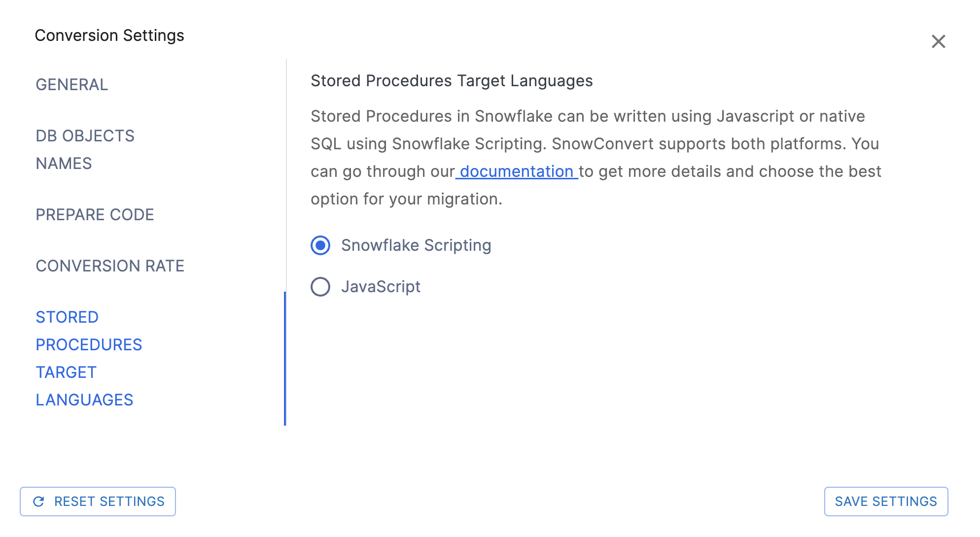Open the documentation link
The height and width of the screenshot is (537, 980).
516,171
